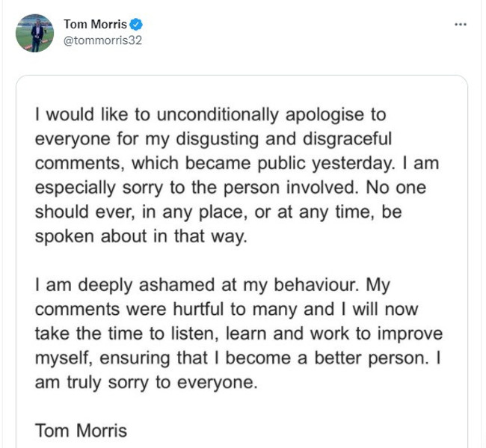Open the @tommorris32 handle link
The width and height of the screenshot is (486, 448).
point(102,40)
